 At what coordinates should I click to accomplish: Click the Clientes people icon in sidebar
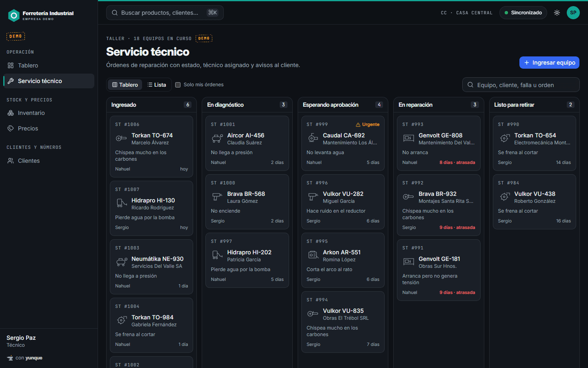tap(11, 161)
